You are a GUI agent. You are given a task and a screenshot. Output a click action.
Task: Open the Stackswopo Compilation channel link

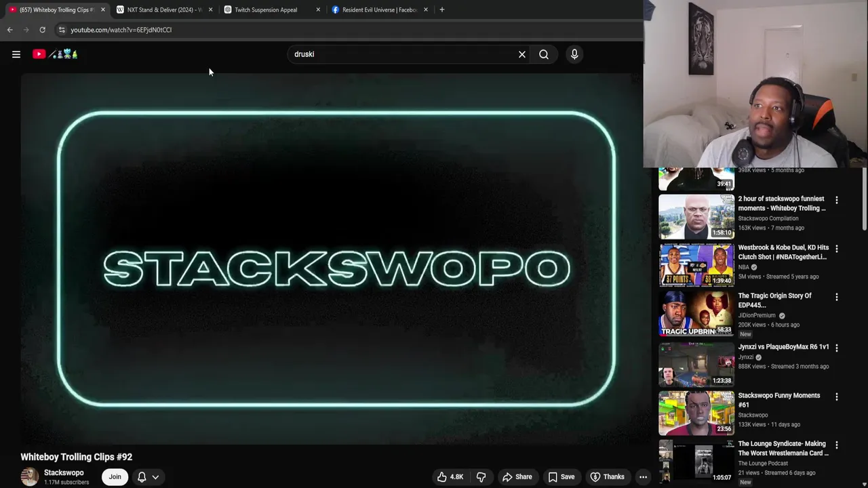pos(768,219)
